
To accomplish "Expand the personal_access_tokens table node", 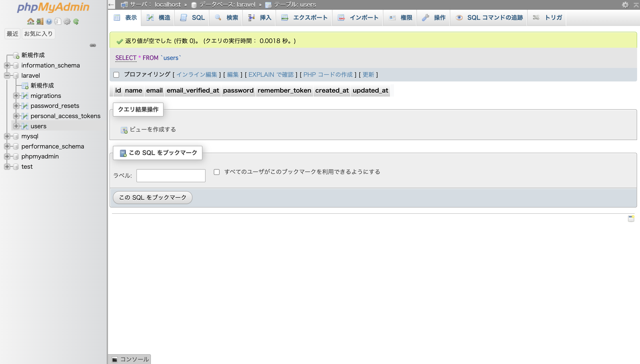I will 16,116.
